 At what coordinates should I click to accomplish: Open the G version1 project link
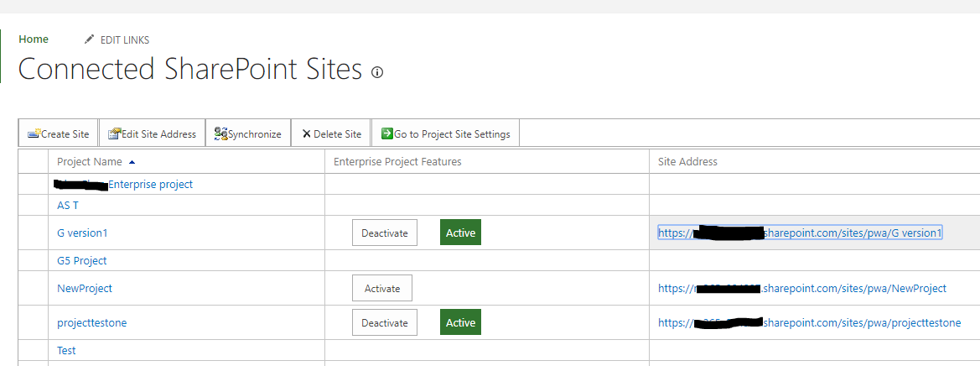click(82, 233)
